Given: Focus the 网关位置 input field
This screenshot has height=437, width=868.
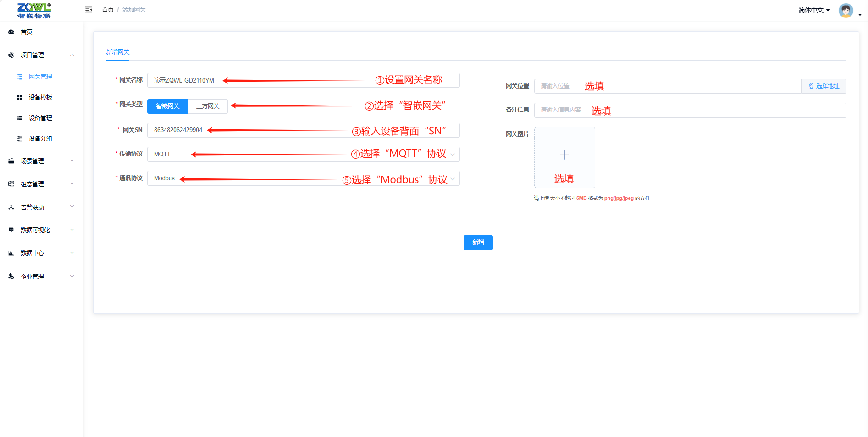Looking at the screenshot, I should (668, 86).
